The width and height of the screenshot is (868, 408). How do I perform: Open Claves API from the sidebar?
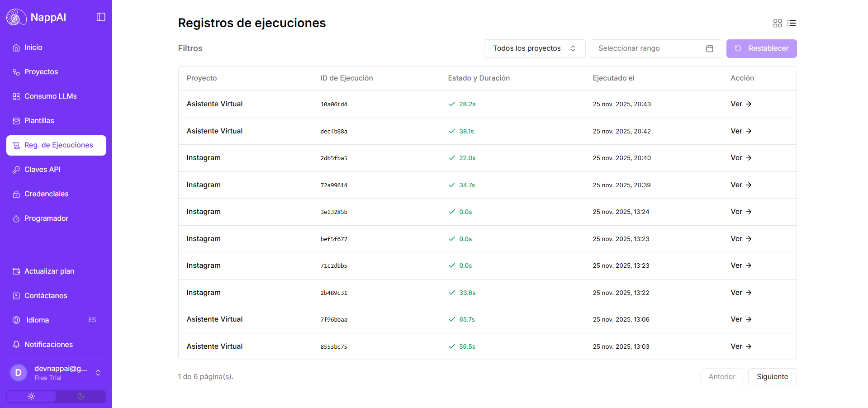pyautogui.click(x=42, y=169)
